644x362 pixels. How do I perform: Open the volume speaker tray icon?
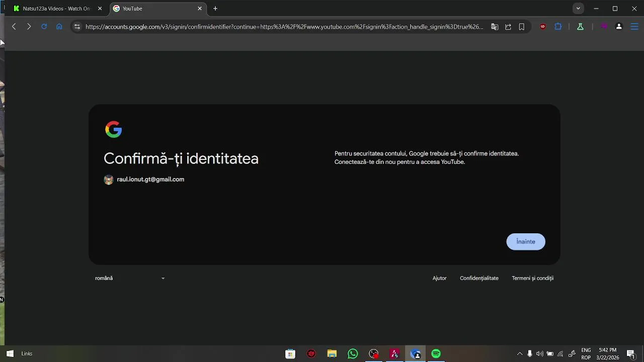tap(540, 354)
